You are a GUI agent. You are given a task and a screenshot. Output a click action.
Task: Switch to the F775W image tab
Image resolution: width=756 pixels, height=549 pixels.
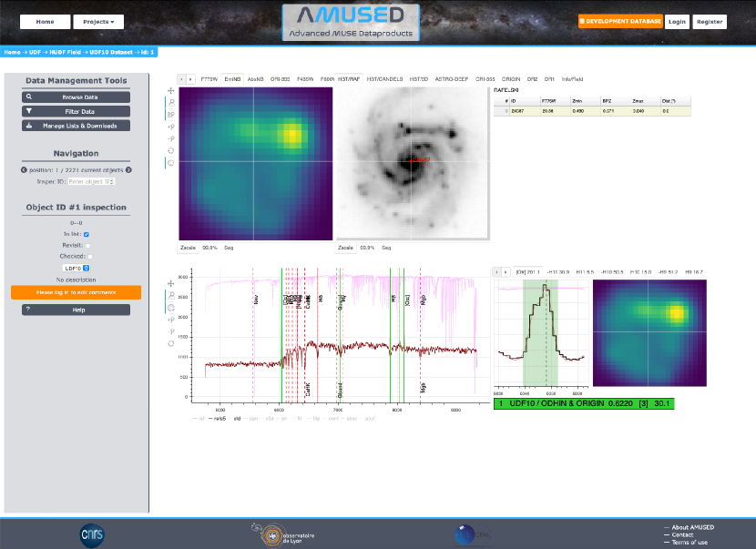pos(209,79)
